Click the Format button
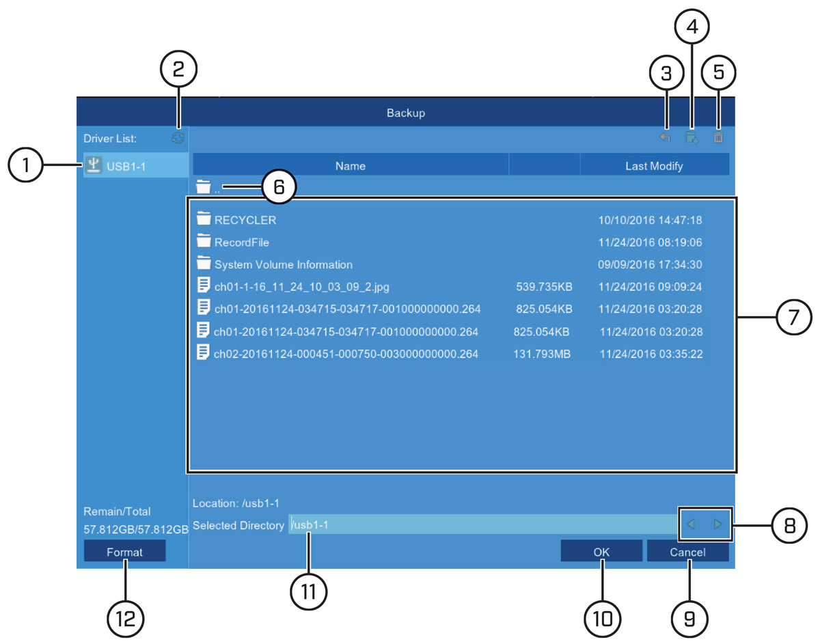Screen dimensions: 820x644 (x=125, y=552)
